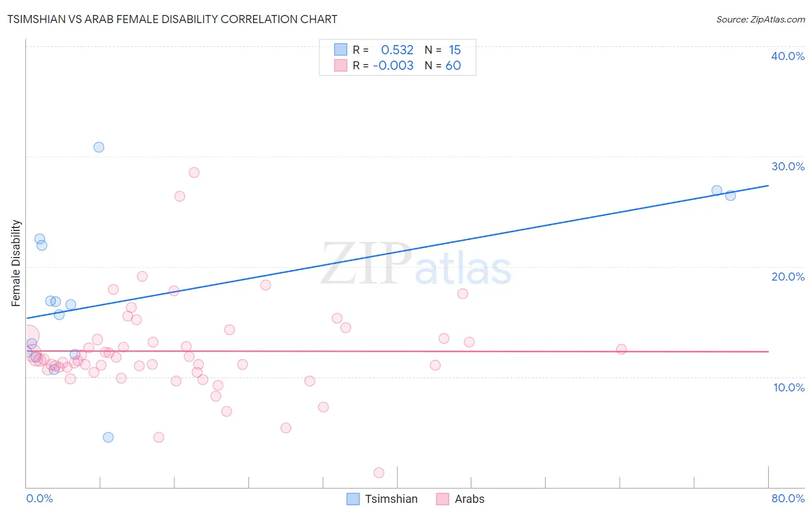Click the pink Arabs point farthest right near 64%

[621, 349]
